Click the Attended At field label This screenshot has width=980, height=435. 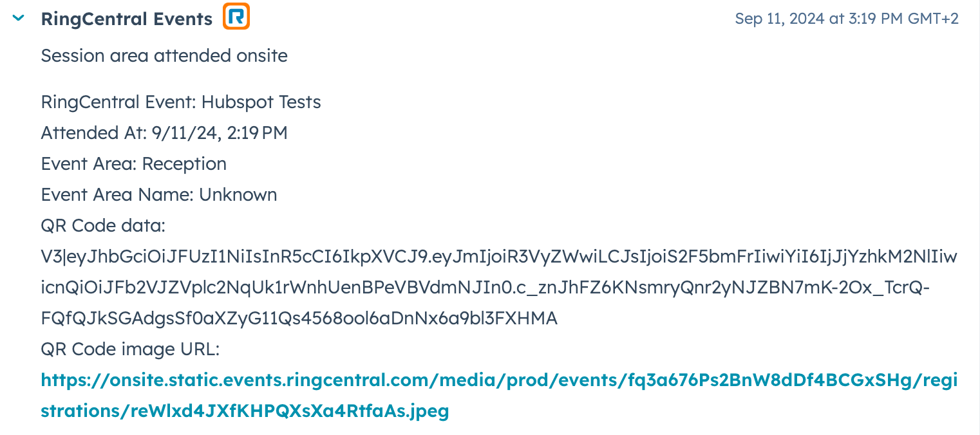[94, 133]
